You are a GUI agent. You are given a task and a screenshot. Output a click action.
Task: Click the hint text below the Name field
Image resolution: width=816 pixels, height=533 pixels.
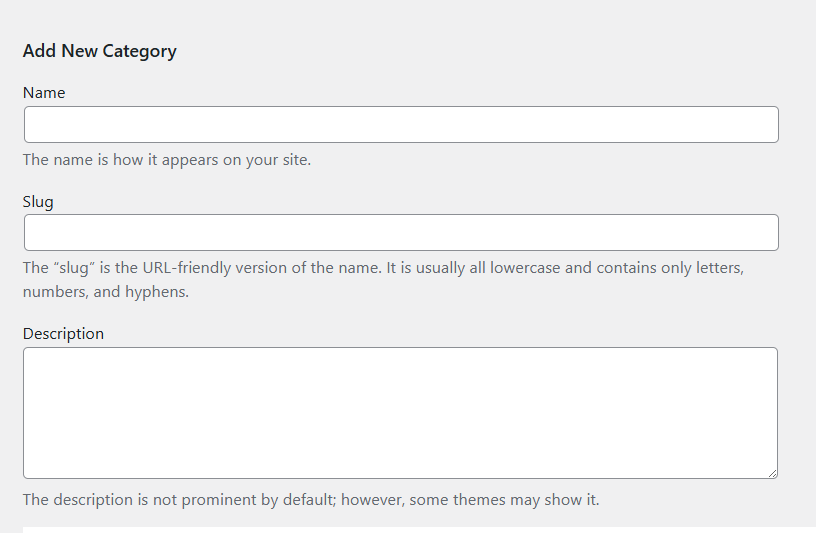pos(167,159)
